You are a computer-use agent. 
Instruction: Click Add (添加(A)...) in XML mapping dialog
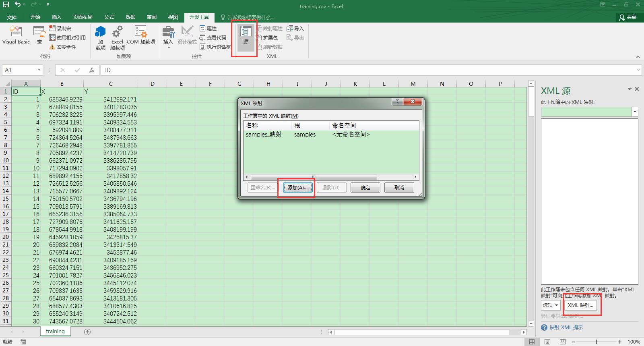297,188
